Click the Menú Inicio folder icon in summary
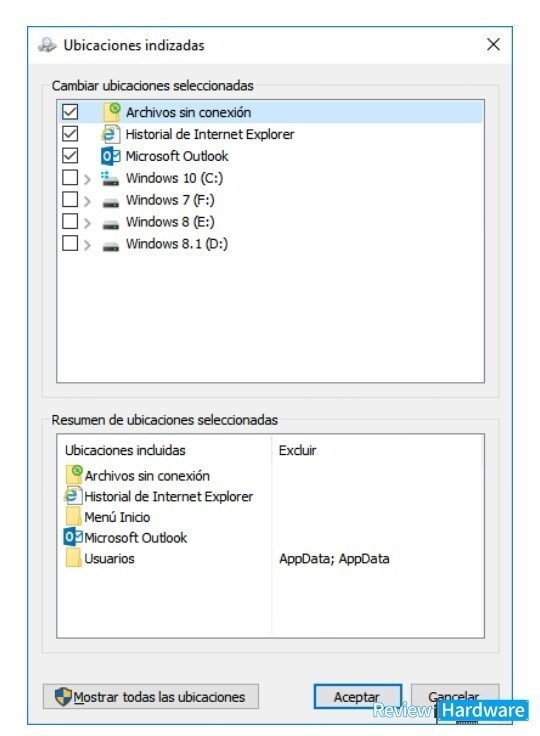Viewport: 540px width, 736px height. point(73,516)
